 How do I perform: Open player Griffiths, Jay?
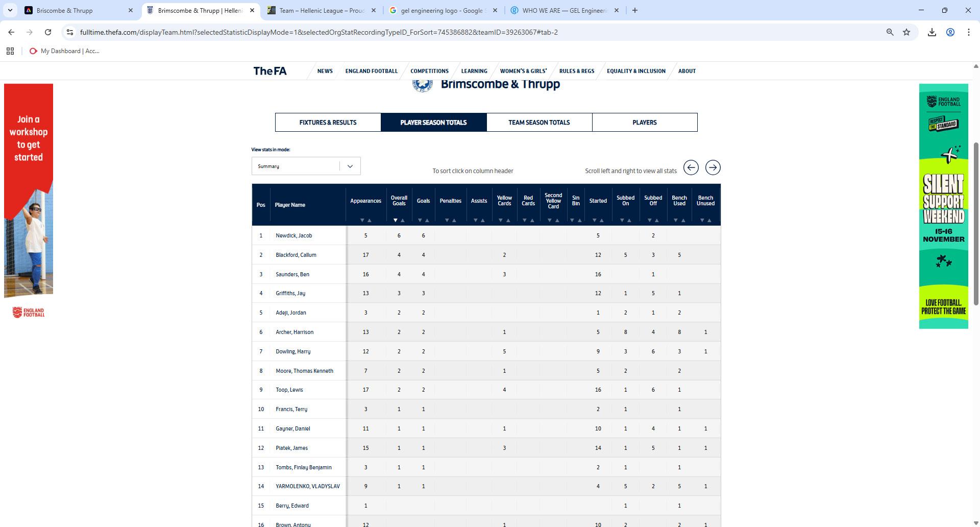click(x=290, y=293)
